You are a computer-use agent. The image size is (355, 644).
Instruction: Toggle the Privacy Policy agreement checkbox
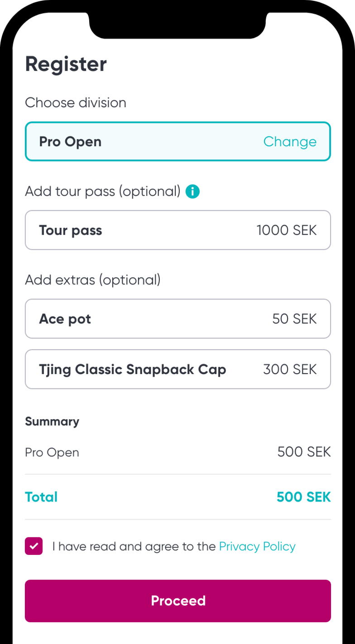34,546
